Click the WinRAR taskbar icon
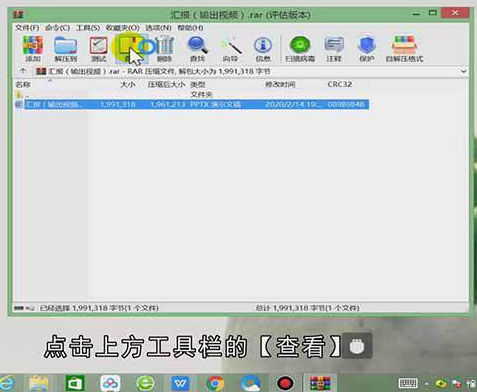The height and width of the screenshot is (392, 477). (x=320, y=383)
